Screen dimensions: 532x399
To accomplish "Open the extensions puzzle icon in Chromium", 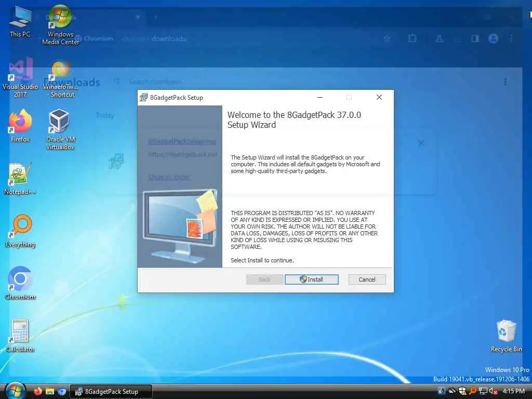I will [x=412, y=38].
